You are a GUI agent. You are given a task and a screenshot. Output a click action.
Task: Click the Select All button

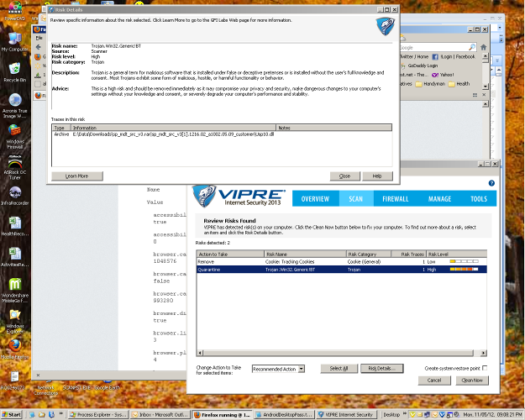point(339,369)
